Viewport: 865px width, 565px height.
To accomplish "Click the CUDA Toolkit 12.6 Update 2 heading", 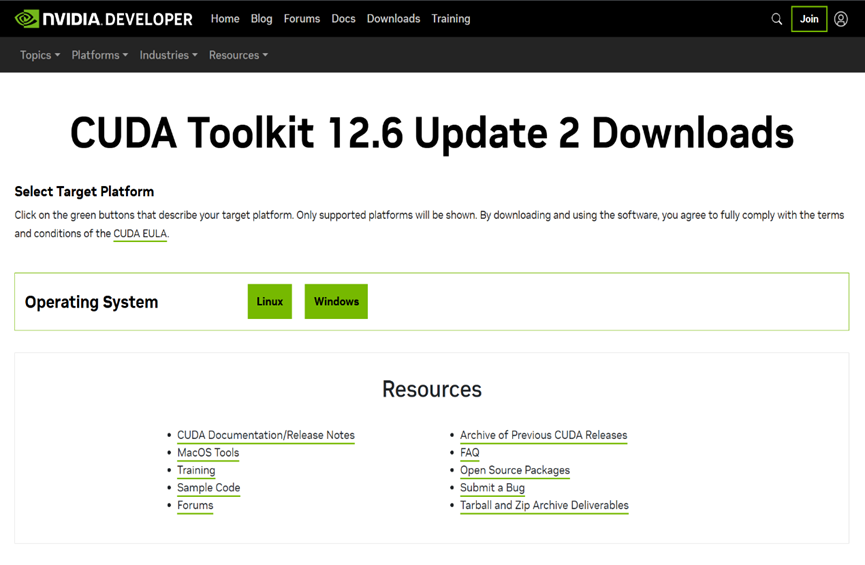I will coord(432,134).
